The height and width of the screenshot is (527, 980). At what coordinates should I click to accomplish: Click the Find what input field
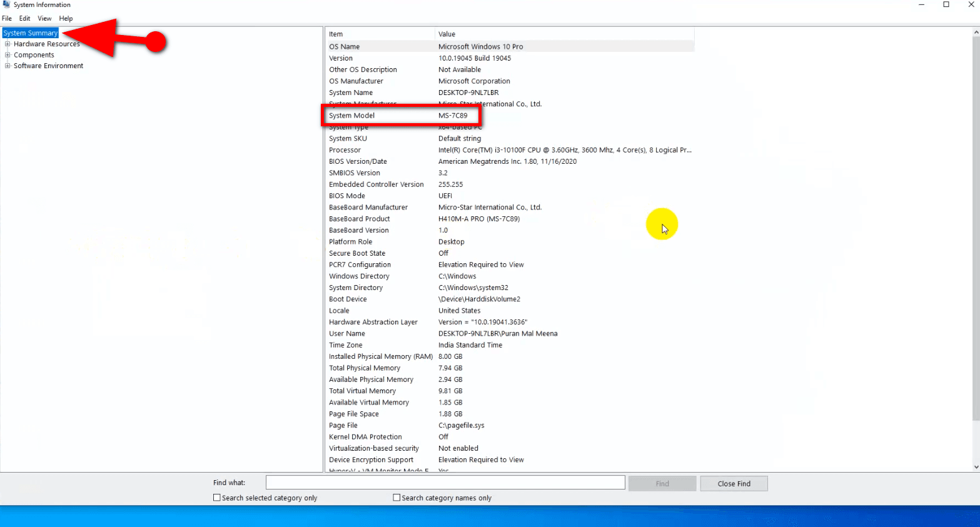445,483
